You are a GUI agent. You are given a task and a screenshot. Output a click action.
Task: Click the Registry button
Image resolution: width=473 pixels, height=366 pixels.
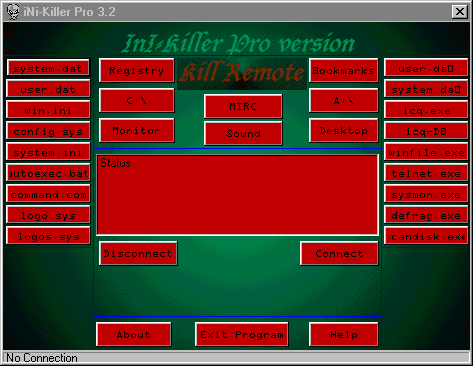pos(137,70)
